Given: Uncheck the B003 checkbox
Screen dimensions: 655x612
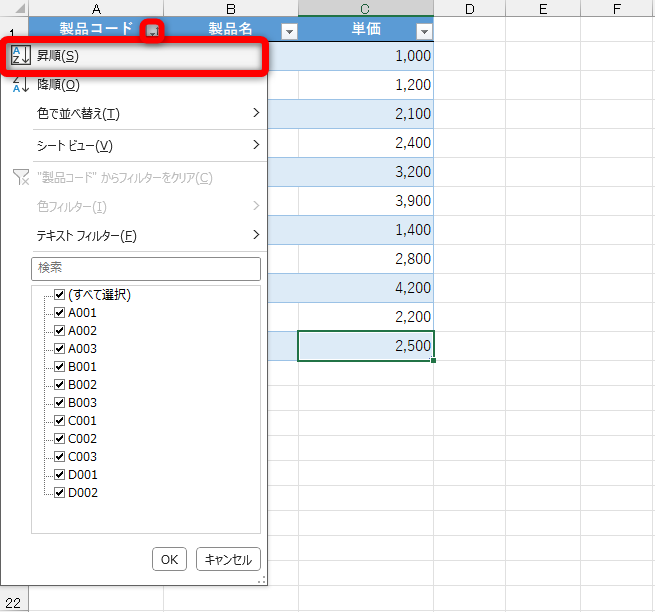Looking at the screenshot, I should tap(59, 402).
